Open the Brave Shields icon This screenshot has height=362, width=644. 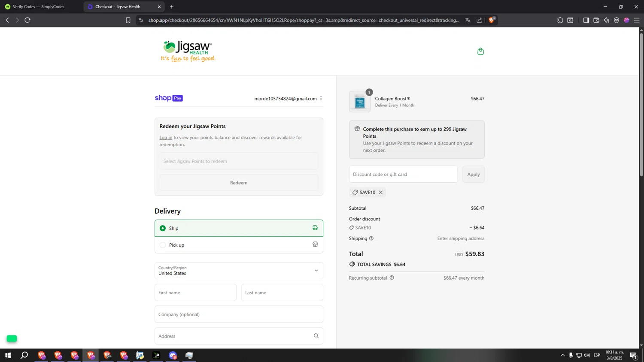[x=492, y=20]
